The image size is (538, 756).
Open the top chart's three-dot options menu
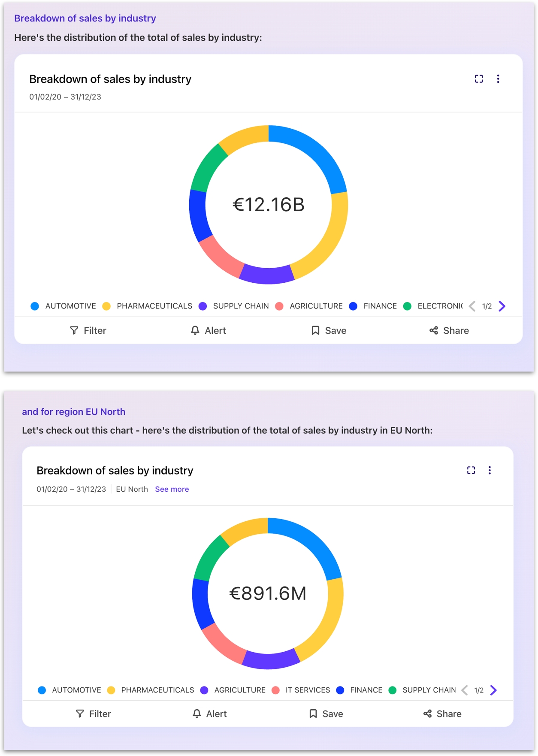[498, 79]
